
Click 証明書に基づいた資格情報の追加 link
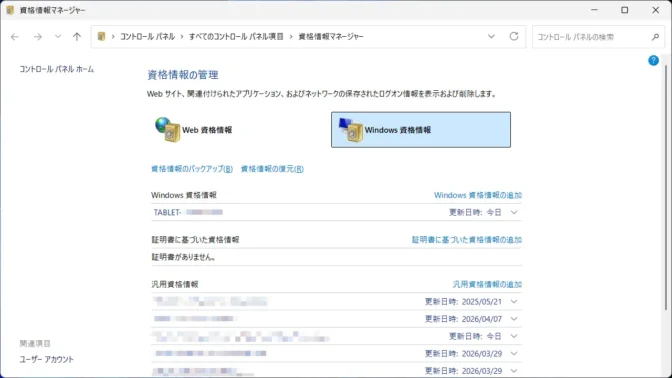click(x=467, y=240)
